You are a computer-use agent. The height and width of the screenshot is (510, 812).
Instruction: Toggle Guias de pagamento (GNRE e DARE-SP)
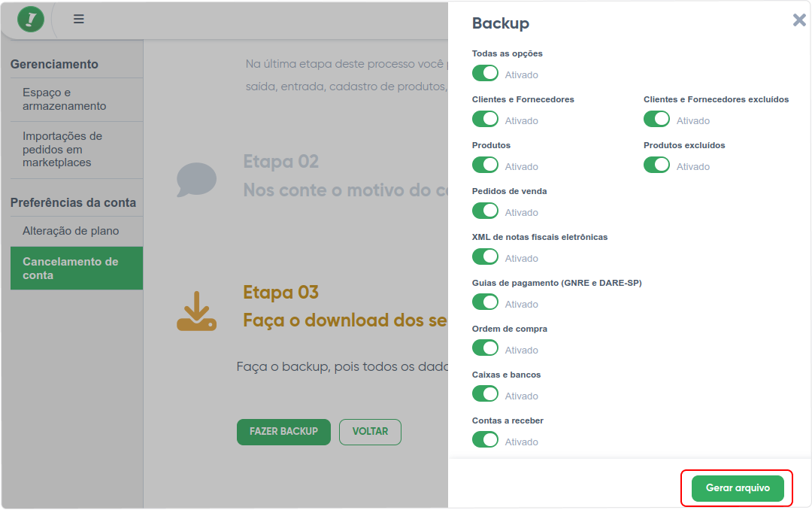click(x=485, y=302)
